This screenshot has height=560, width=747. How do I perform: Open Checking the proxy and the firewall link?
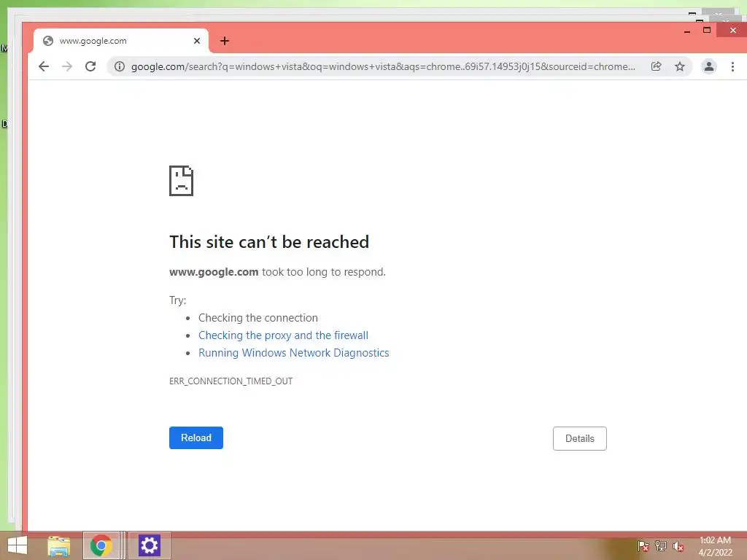[x=283, y=335]
